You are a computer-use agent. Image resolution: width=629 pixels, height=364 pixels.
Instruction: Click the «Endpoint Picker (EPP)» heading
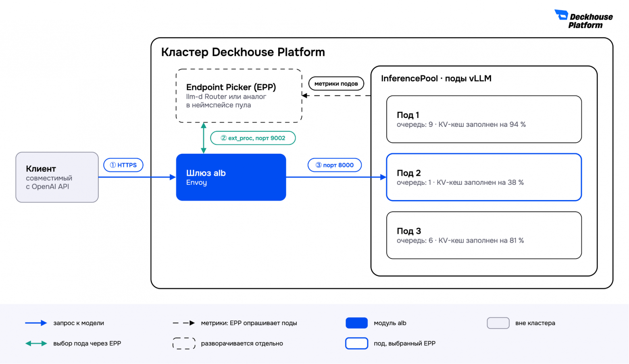[231, 87]
